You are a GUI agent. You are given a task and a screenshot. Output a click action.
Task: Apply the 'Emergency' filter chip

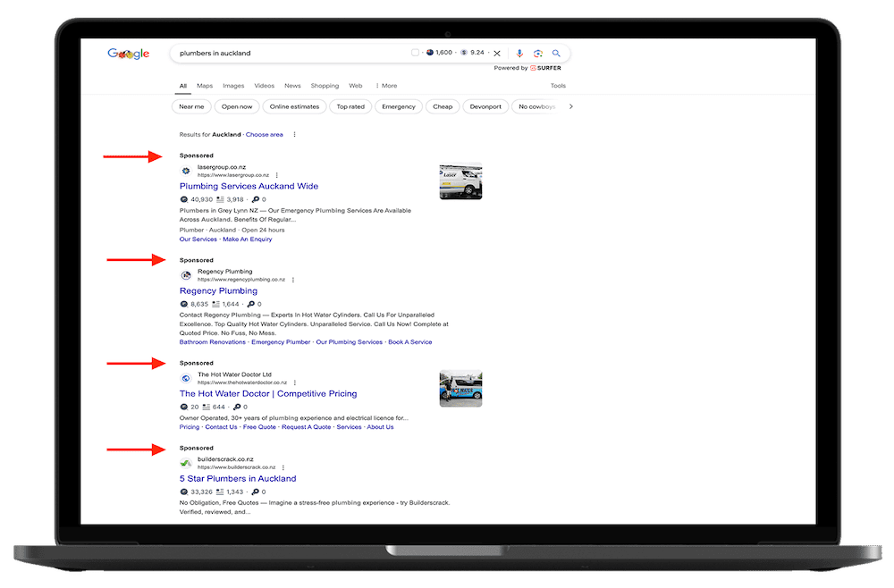click(x=399, y=106)
